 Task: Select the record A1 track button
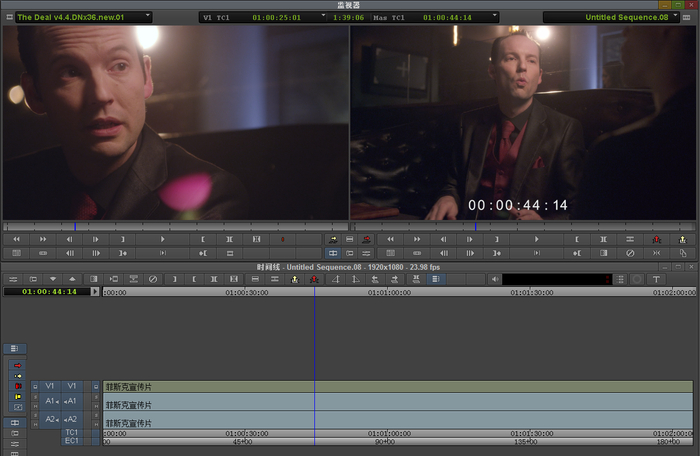tap(71, 401)
